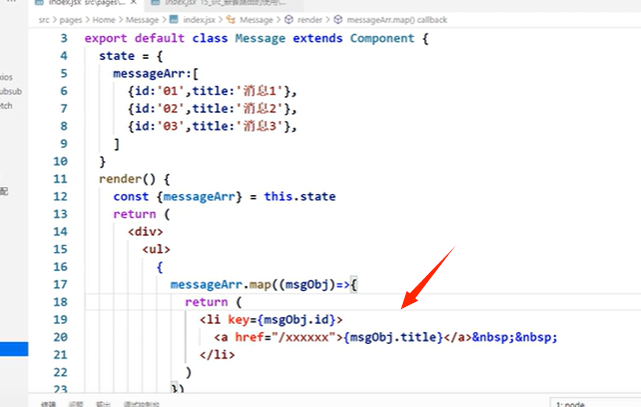641x407 pixels.
Task: Click line number 3 in the gutter
Action: click(x=64, y=38)
